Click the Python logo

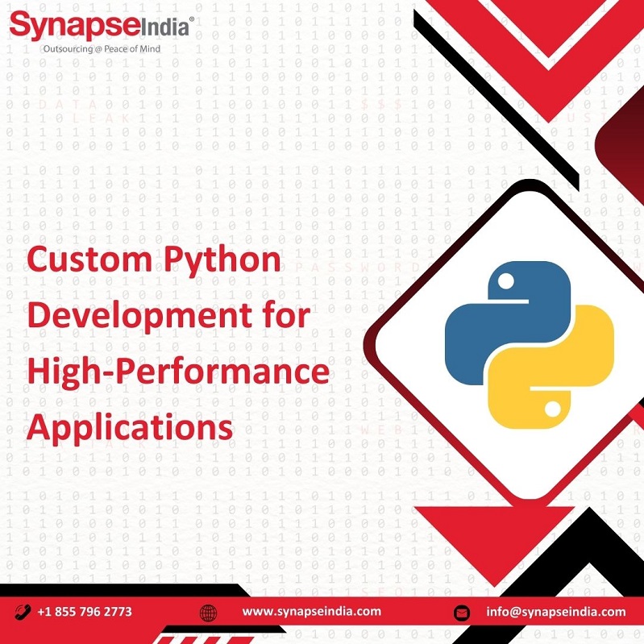(530, 345)
